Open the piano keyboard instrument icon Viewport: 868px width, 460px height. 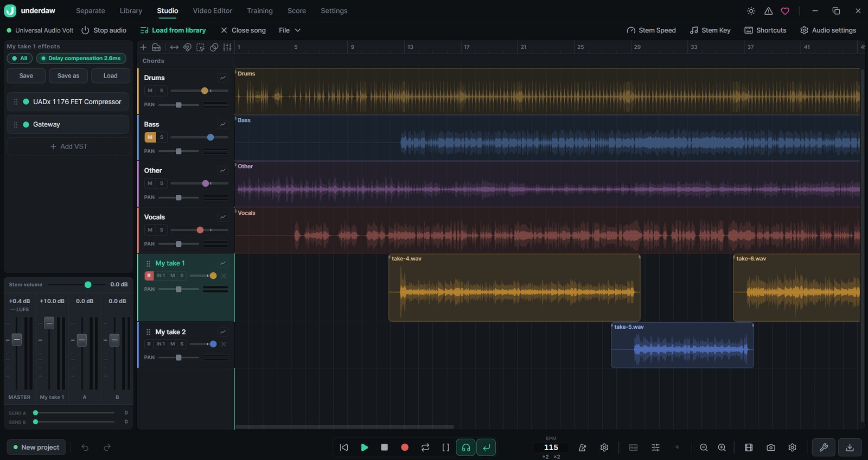(x=156, y=47)
